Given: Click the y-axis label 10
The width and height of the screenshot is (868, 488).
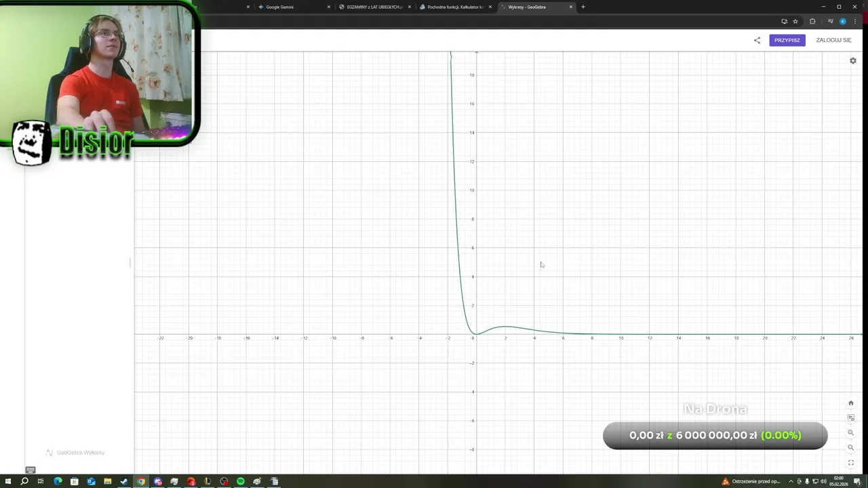Looking at the screenshot, I should pos(472,190).
